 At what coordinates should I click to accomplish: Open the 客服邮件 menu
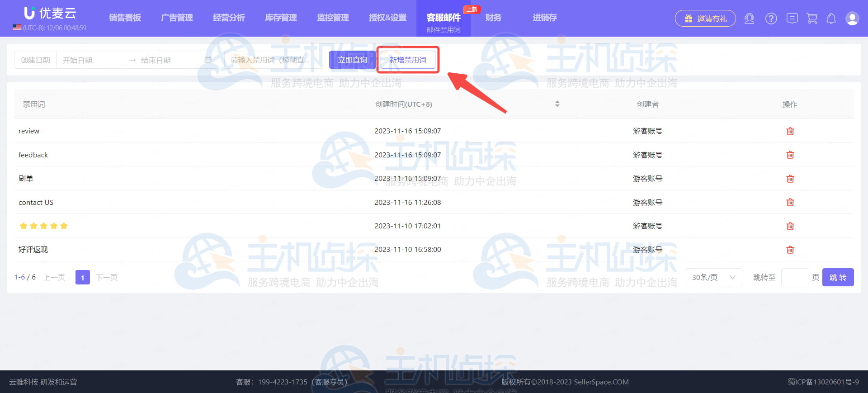point(443,18)
